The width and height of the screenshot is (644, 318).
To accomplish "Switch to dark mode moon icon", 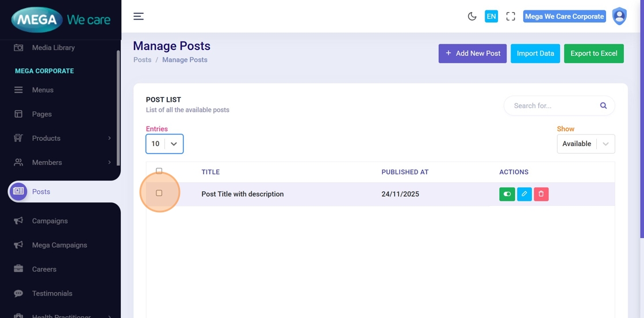I will coord(472,16).
